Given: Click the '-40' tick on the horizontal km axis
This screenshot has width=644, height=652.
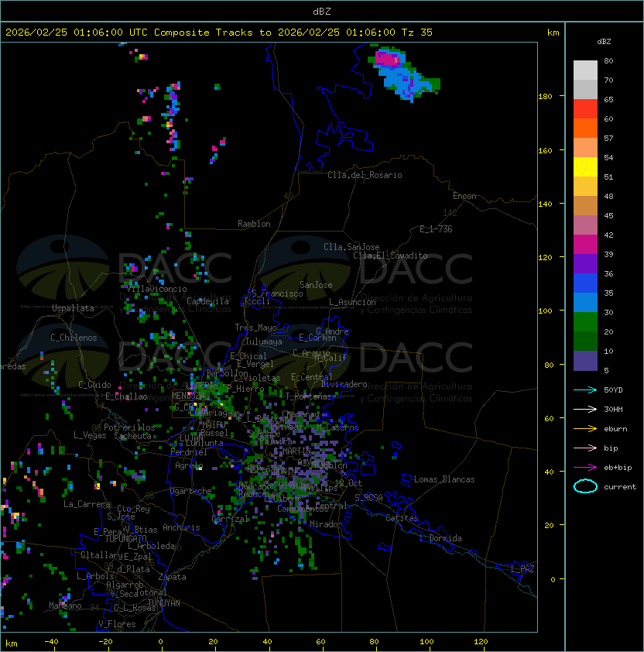Looking at the screenshot, I should pyautogui.click(x=51, y=642).
